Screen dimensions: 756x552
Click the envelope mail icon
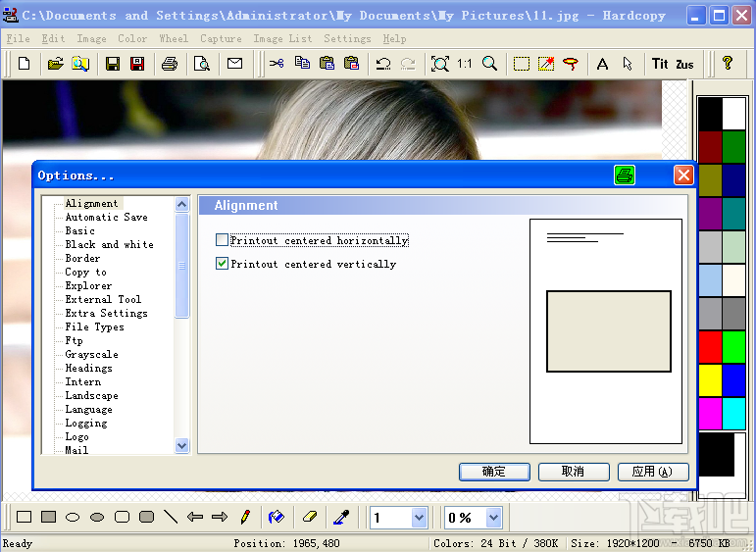[x=234, y=64]
